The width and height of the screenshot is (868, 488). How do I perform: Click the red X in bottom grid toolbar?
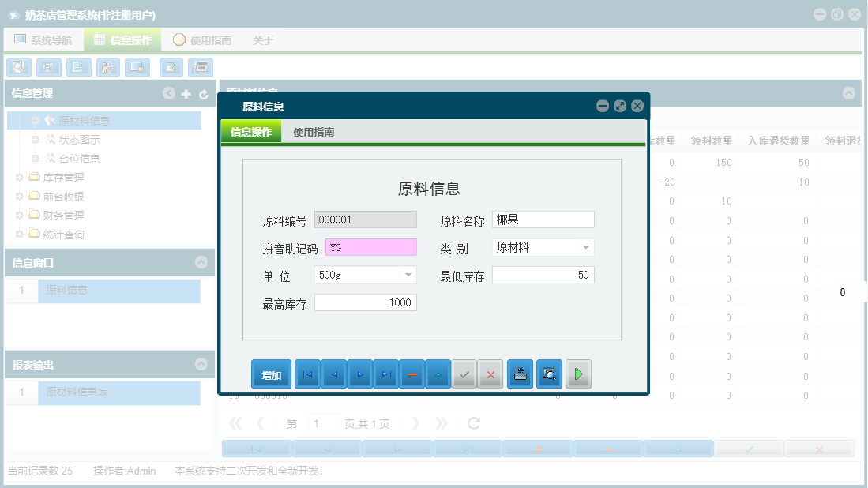819,449
